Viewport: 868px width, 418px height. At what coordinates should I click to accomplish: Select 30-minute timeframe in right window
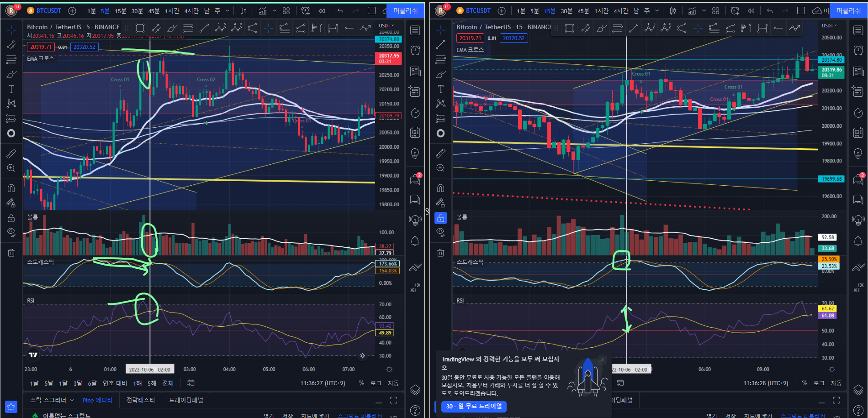click(566, 10)
